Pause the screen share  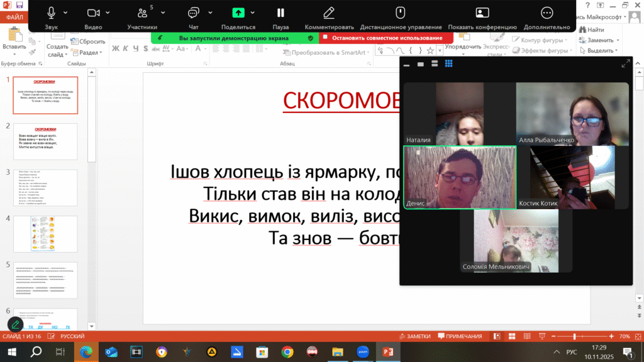[280, 13]
